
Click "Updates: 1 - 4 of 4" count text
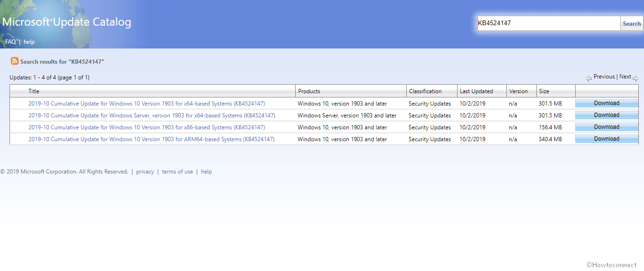tap(49, 77)
